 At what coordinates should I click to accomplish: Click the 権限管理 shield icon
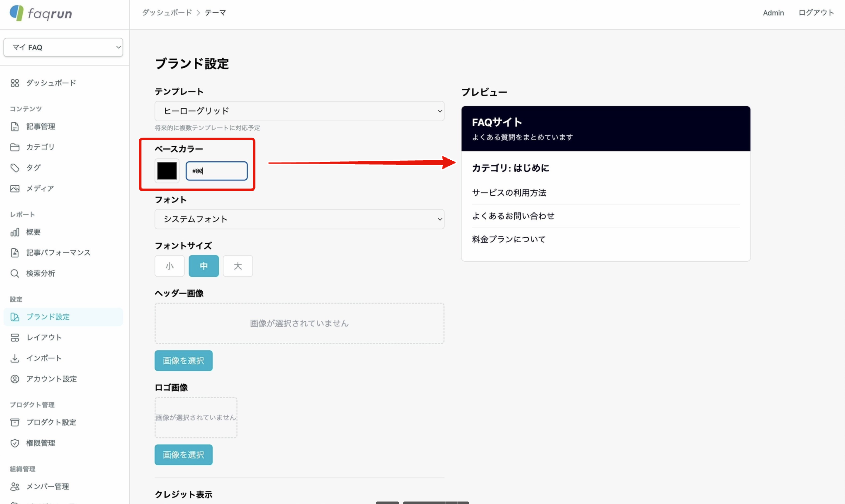[15, 443]
